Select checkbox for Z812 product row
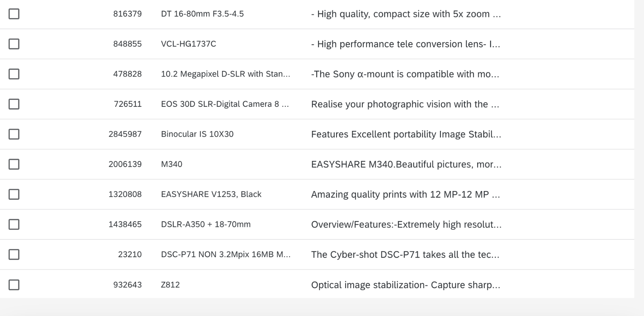644x316 pixels. click(14, 284)
